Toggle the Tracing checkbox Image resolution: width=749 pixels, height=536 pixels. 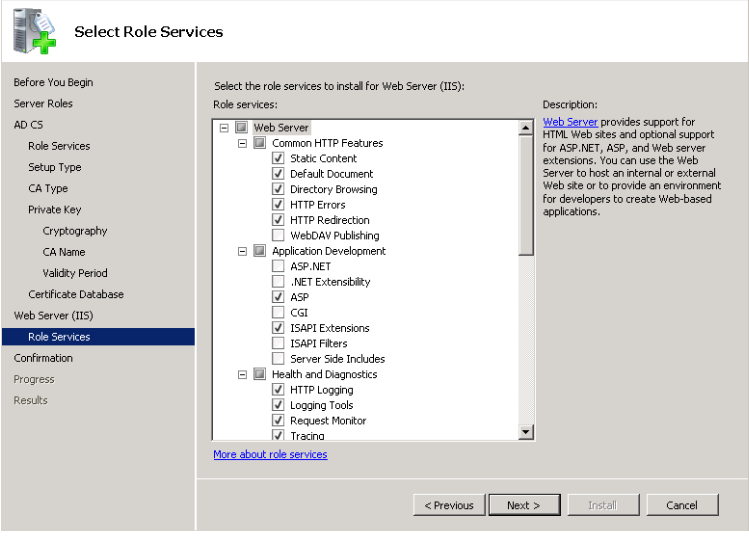(x=278, y=435)
